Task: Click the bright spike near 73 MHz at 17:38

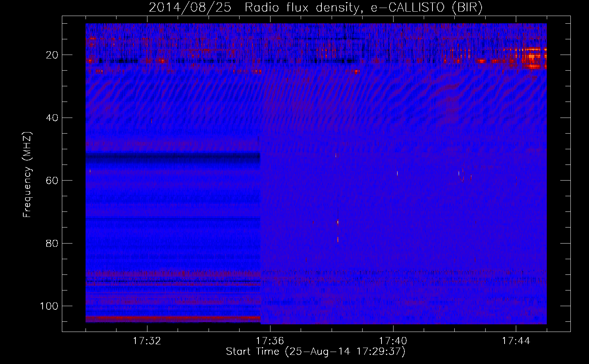Action: pyautogui.click(x=338, y=222)
